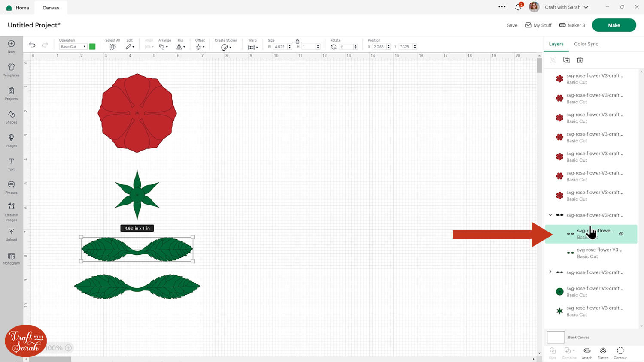Undo the last action
This screenshot has height=362, width=644.
click(x=32, y=45)
